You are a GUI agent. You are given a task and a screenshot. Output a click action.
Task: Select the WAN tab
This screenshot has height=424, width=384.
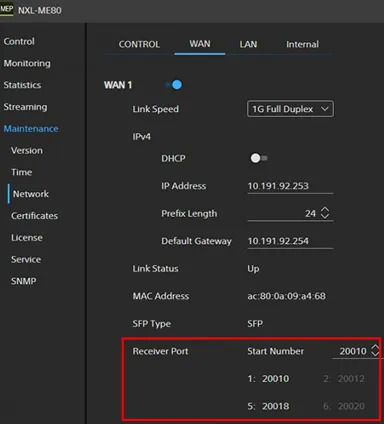(x=200, y=44)
